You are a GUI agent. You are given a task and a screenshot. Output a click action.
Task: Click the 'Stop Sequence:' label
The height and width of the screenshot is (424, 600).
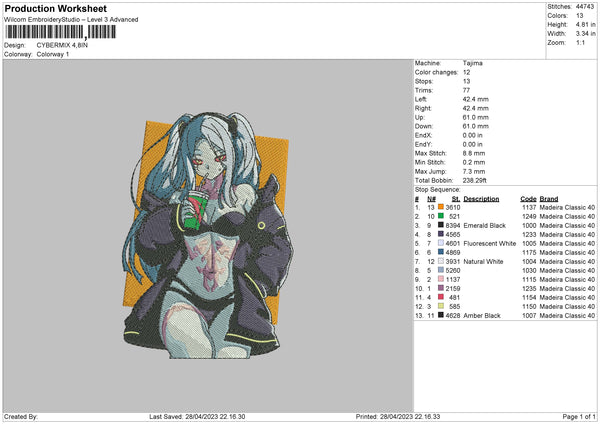pyautogui.click(x=437, y=190)
